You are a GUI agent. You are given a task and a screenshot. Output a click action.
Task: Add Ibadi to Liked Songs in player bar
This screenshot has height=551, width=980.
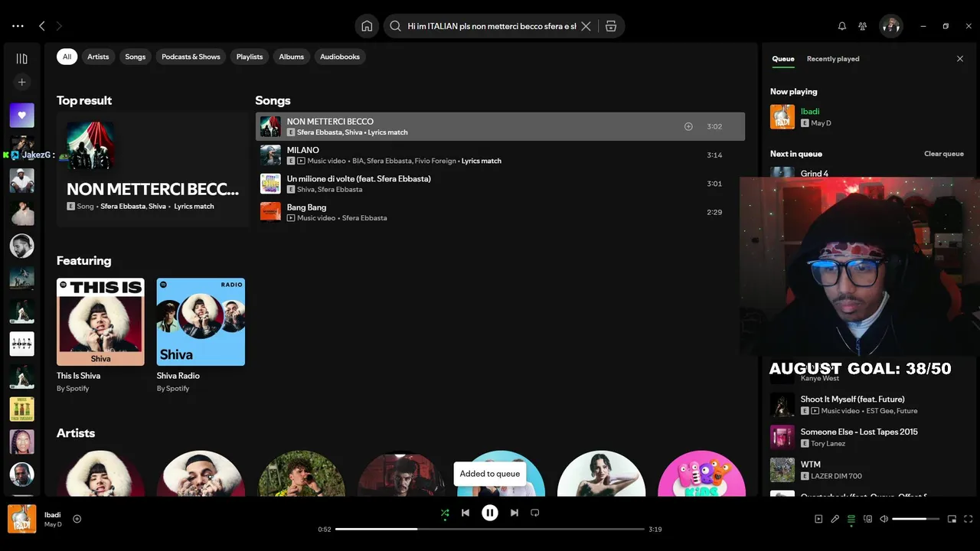coord(77,519)
